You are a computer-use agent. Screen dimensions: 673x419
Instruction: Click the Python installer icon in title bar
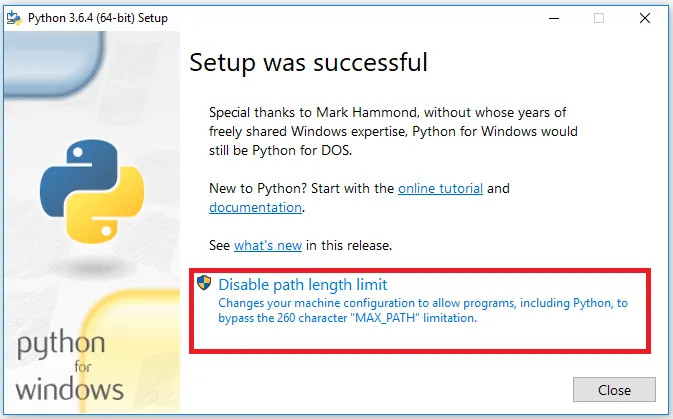(14, 18)
